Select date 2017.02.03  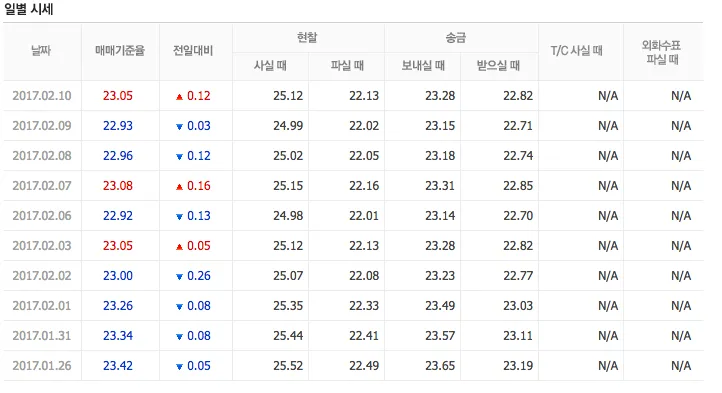42,245
